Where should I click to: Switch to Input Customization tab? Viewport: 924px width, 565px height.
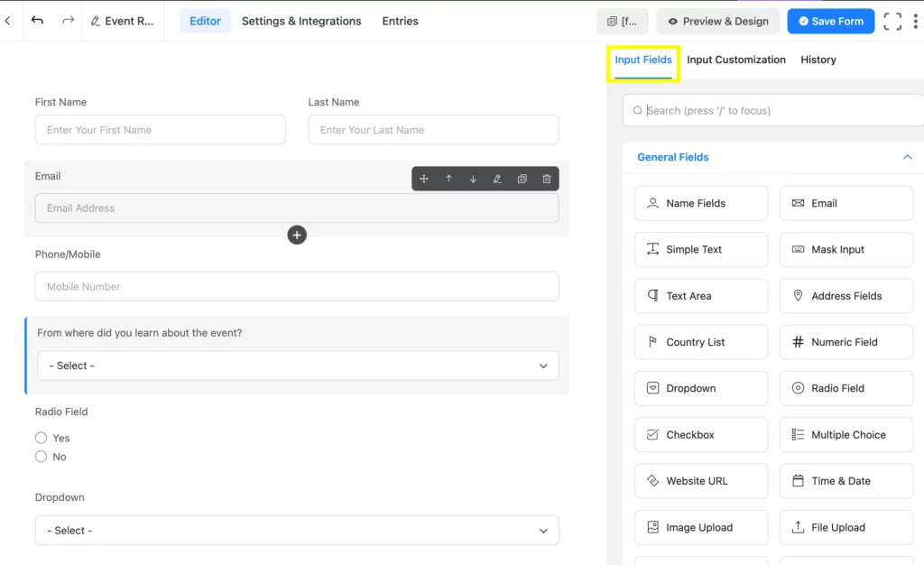[735, 60]
